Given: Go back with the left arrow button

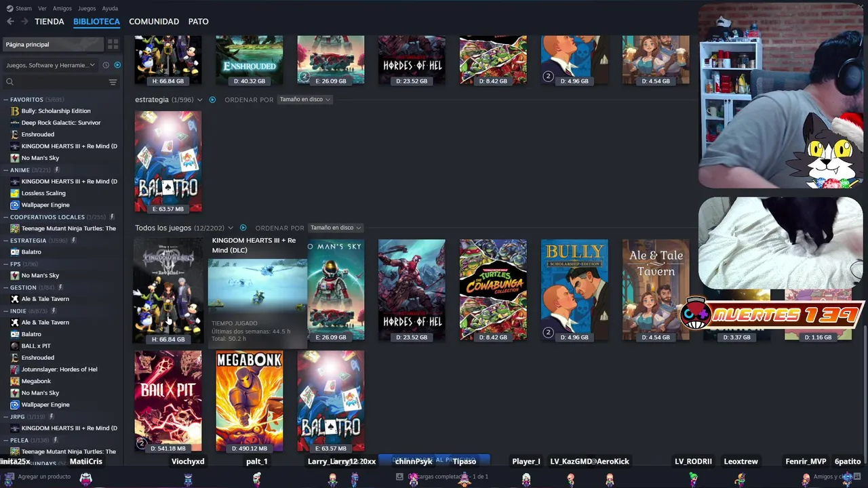Looking at the screenshot, I should (x=10, y=22).
